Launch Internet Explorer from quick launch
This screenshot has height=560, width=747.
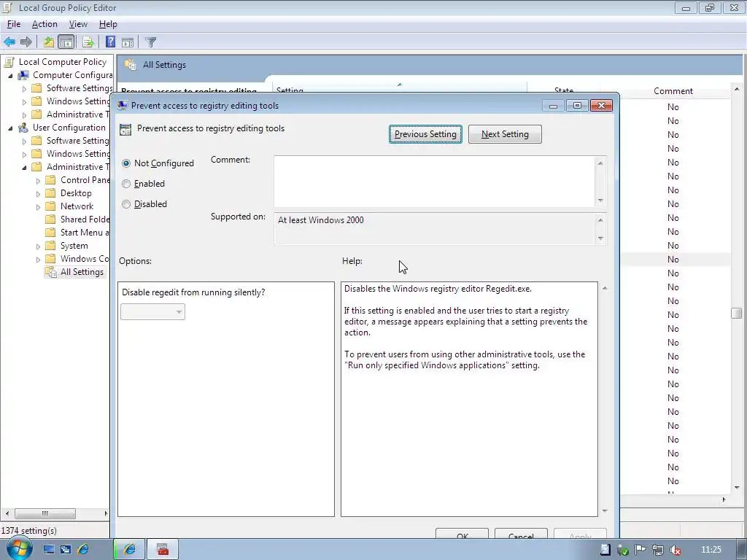point(83,550)
